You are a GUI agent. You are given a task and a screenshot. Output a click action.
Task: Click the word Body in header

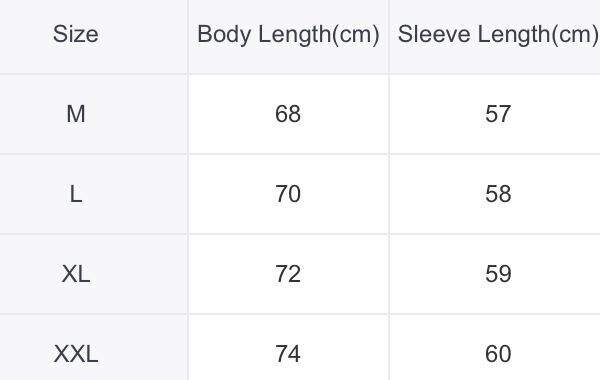[224, 35]
